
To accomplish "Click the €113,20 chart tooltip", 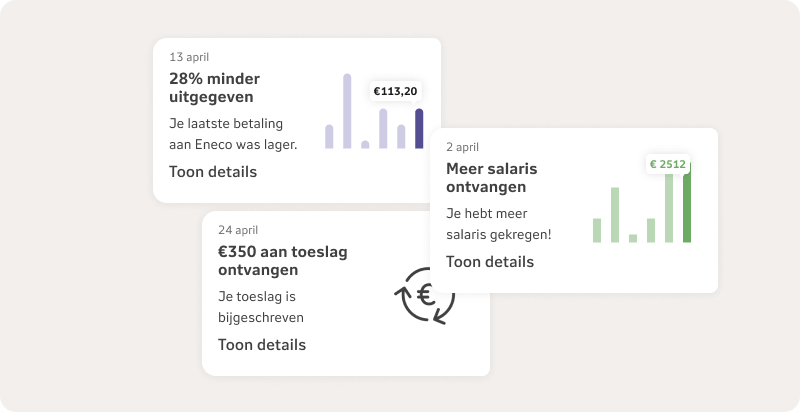I will pos(395,92).
